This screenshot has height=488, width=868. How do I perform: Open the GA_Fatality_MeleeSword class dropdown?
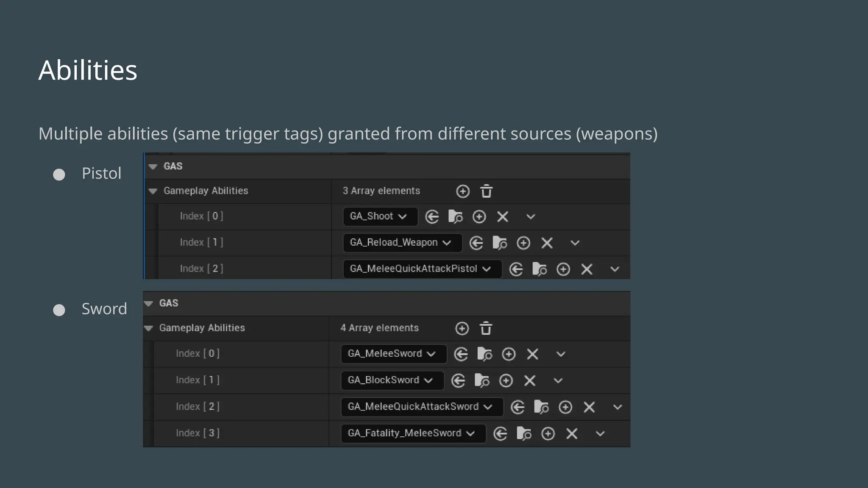tap(413, 433)
